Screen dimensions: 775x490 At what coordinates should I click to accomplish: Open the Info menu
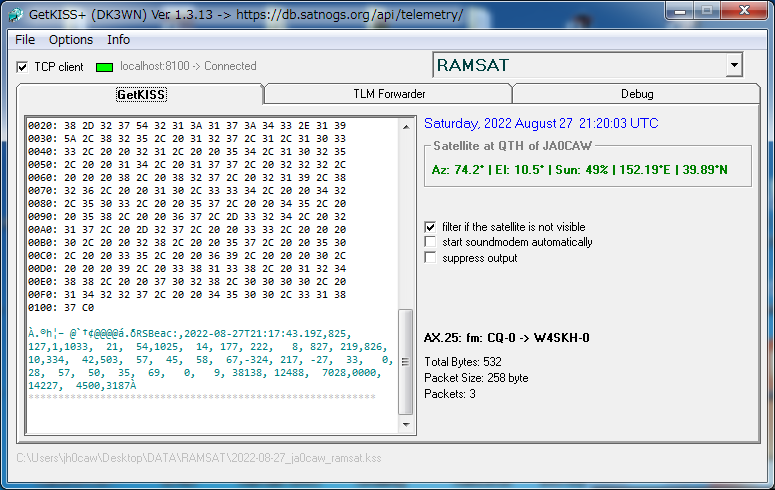pyautogui.click(x=119, y=40)
